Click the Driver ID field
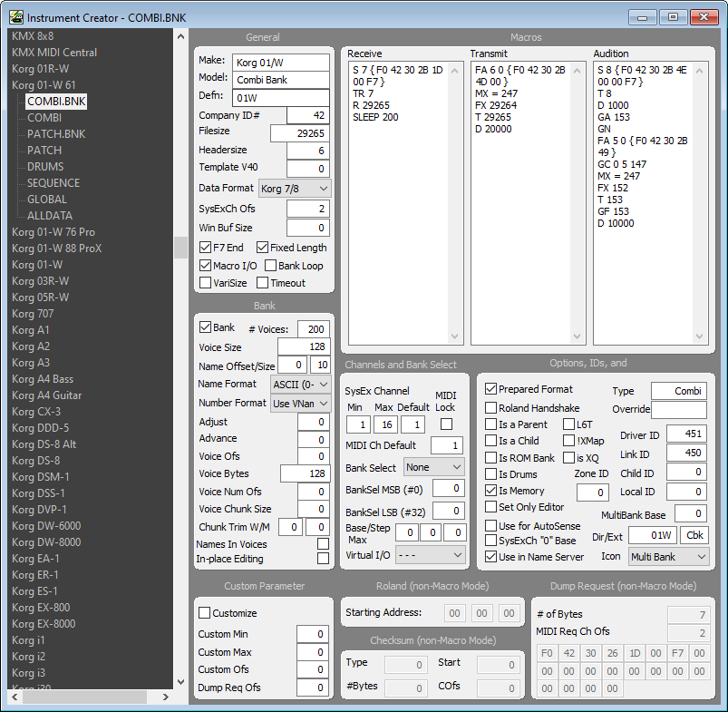This screenshot has height=712, width=728. pyautogui.click(x=686, y=434)
